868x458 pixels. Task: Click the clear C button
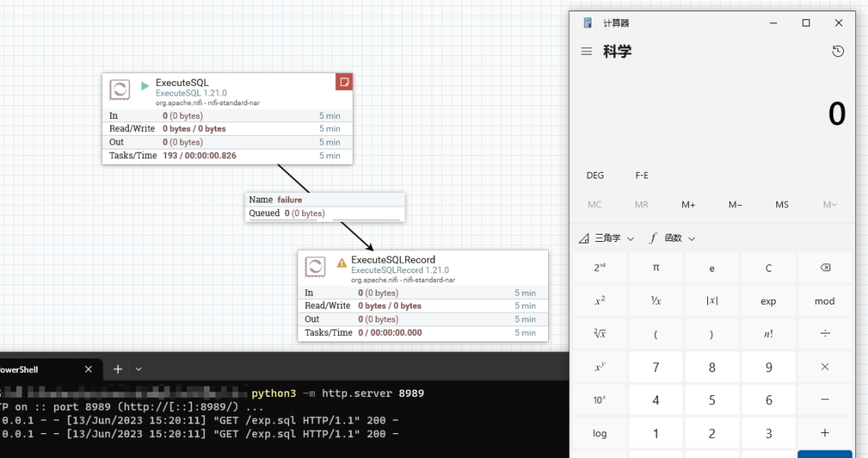click(x=768, y=268)
